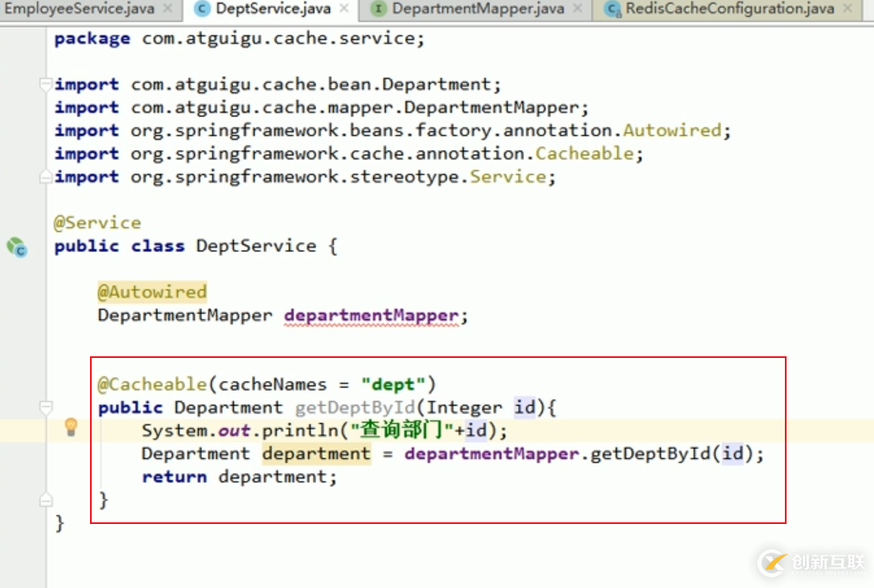Viewport: 874px width, 588px height.
Task: Collapse the import statements block
Action: pyautogui.click(x=46, y=85)
